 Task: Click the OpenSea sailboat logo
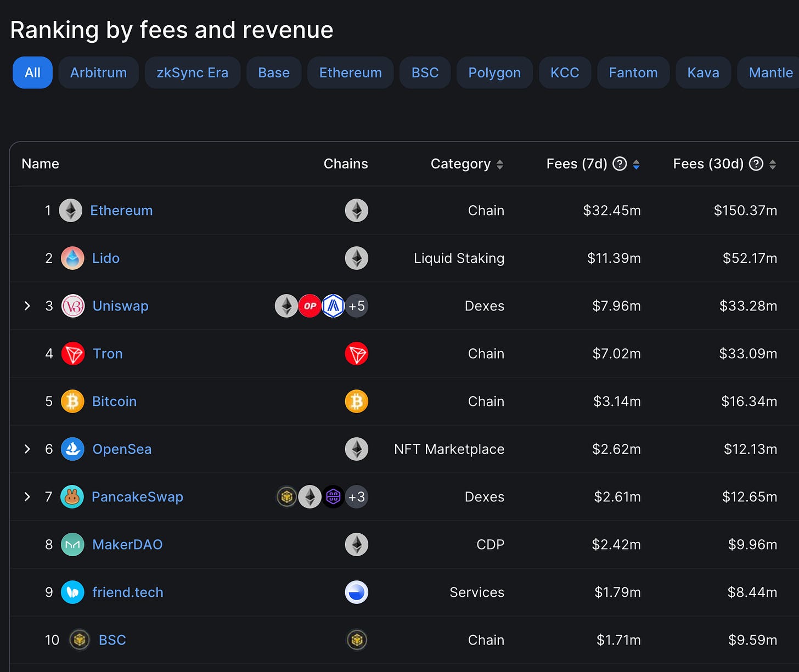(72, 449)
